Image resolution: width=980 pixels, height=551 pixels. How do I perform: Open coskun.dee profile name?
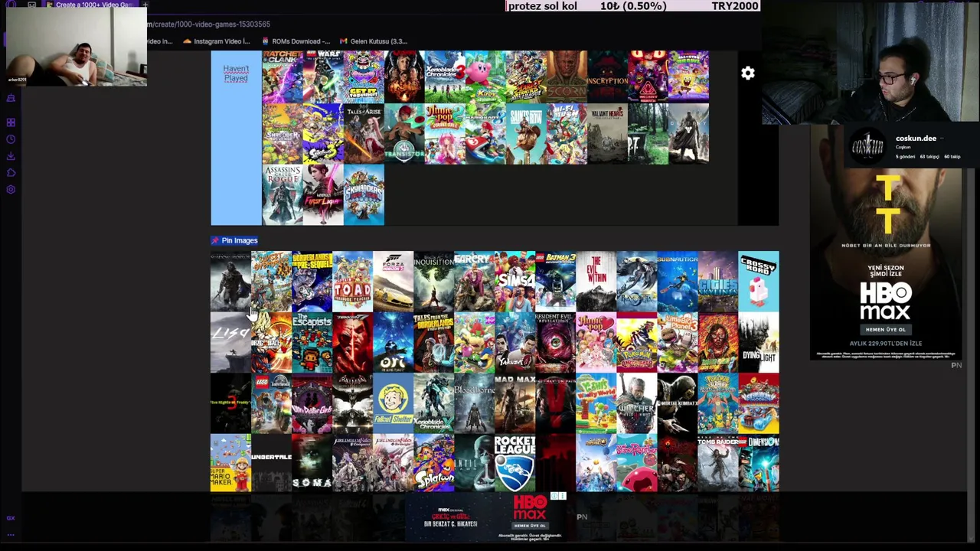coord(916,139)
